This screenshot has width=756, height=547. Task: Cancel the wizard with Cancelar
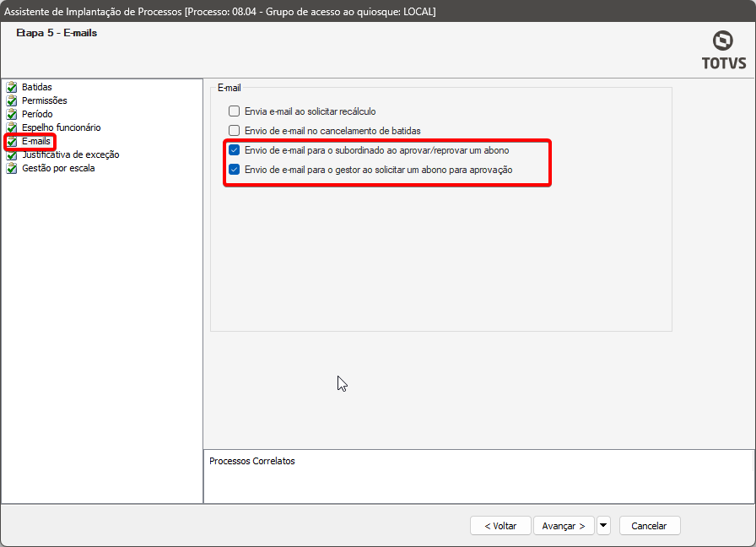click(650, 525)
